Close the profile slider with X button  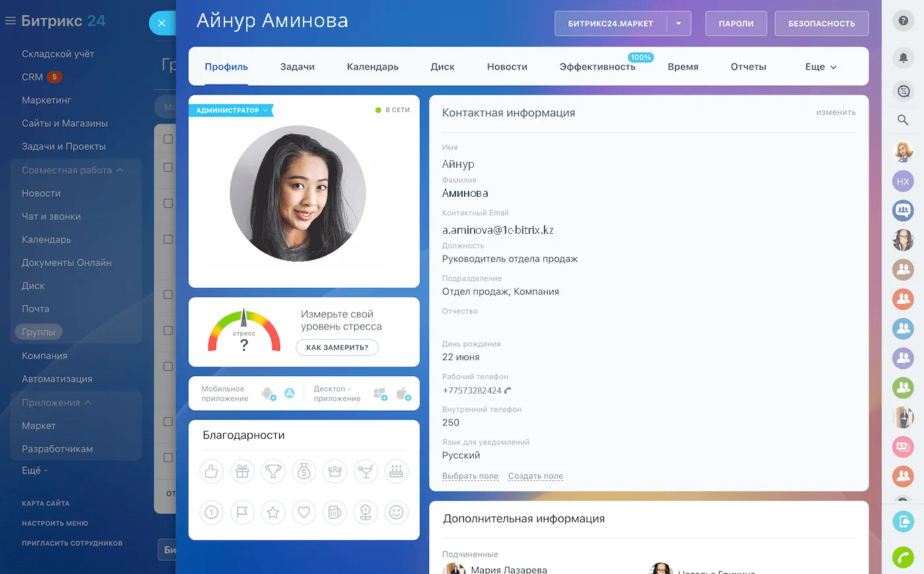click(162, 23)
